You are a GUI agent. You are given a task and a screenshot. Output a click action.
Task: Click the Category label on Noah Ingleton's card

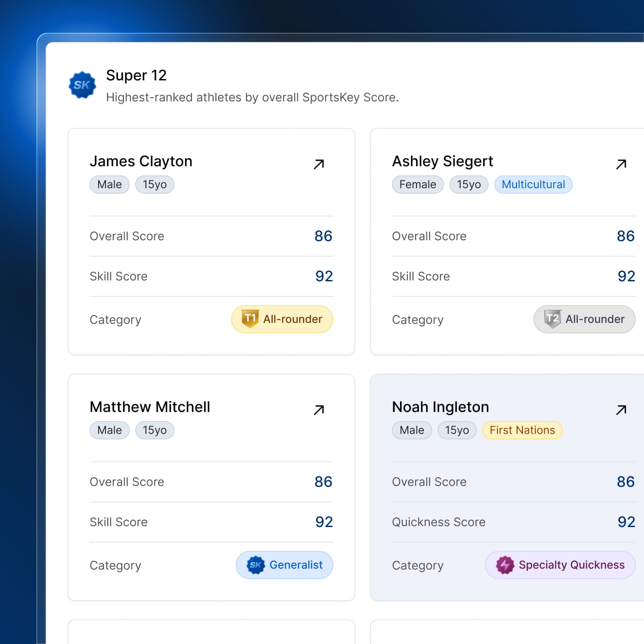(x=418, y=565)
